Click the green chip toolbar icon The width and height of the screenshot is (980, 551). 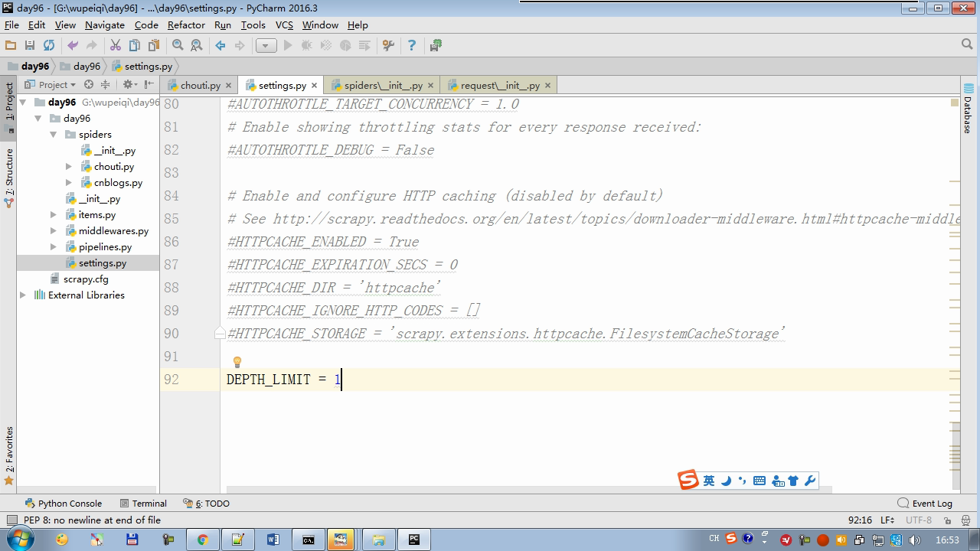[x=436, y=45]
